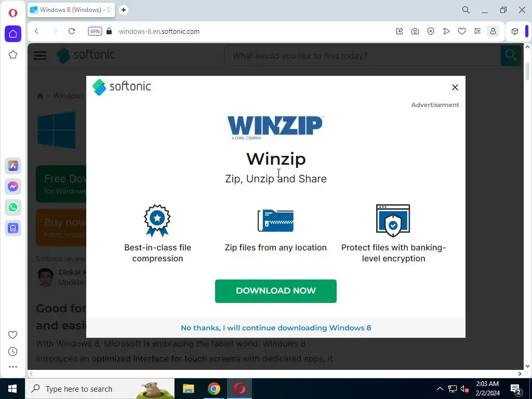The height and width of the screenshot is (399, 532).
Task: Click the 'Winzip' heading text
Action: (x=276, y=159)
